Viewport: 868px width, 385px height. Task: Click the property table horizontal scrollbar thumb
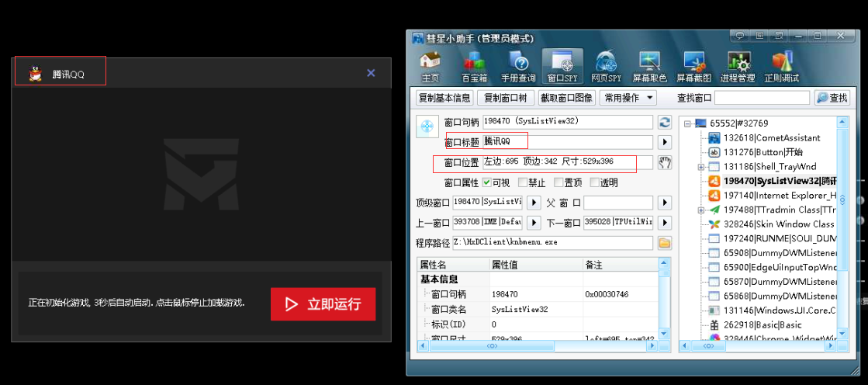[x=492, y=345]
